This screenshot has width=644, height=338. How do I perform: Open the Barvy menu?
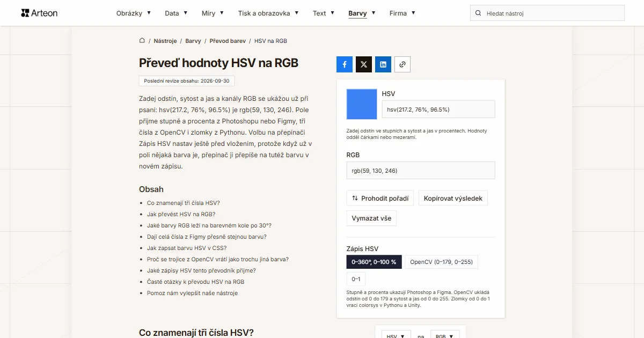pos(362,13)
